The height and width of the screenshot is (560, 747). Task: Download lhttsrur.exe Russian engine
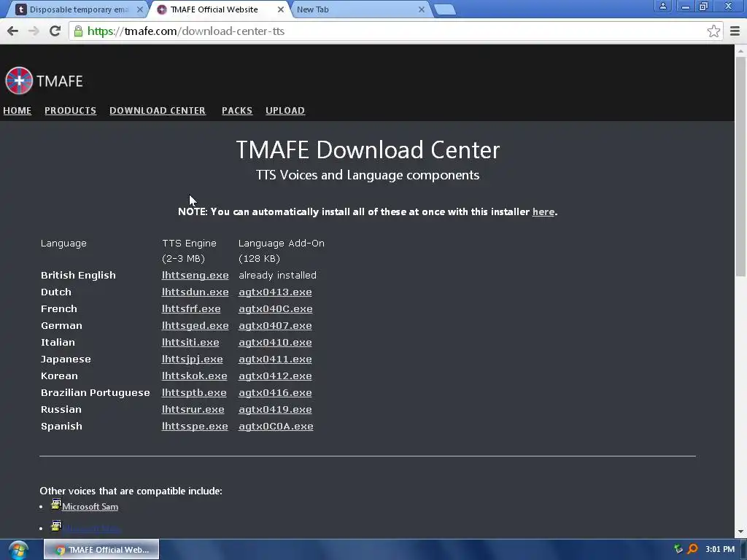[193, 410]
